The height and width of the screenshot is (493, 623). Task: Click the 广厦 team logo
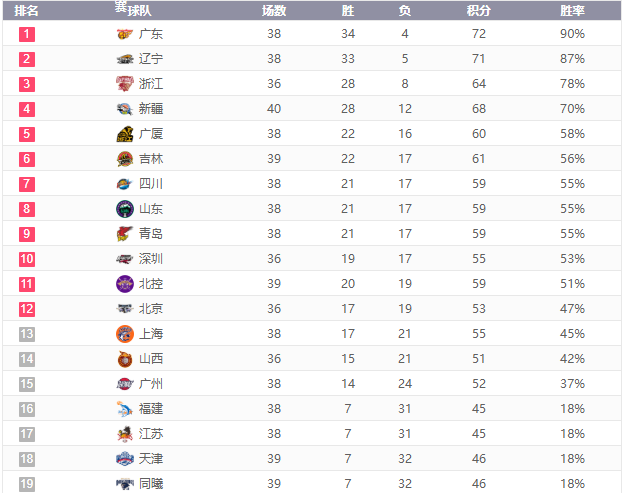click(x=125, y=134)
